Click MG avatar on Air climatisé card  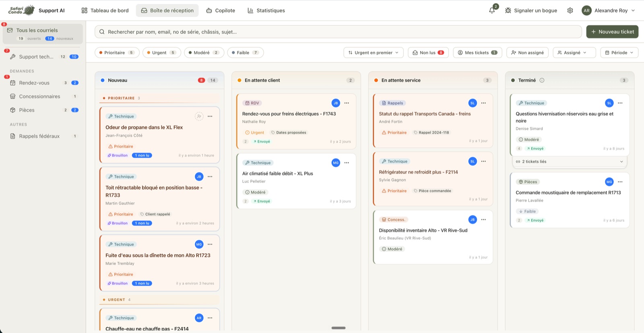click(336, 163)
